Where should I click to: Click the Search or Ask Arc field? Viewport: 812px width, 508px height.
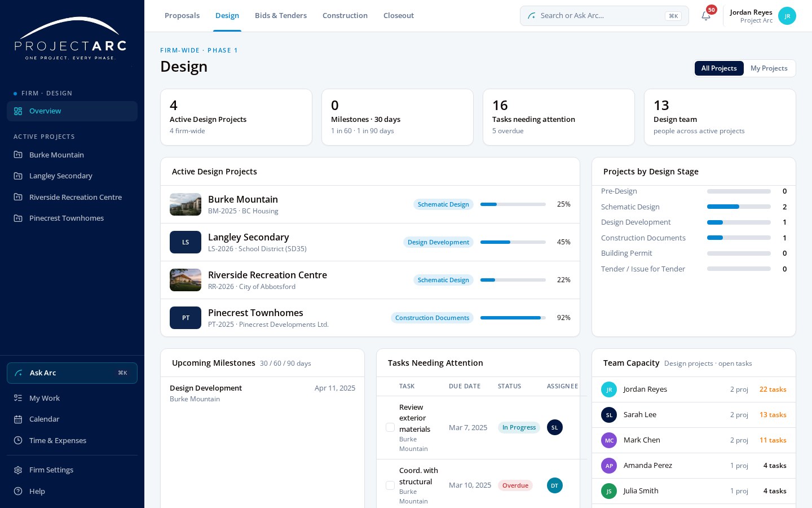pyautogui.click(x=604, y=16)
